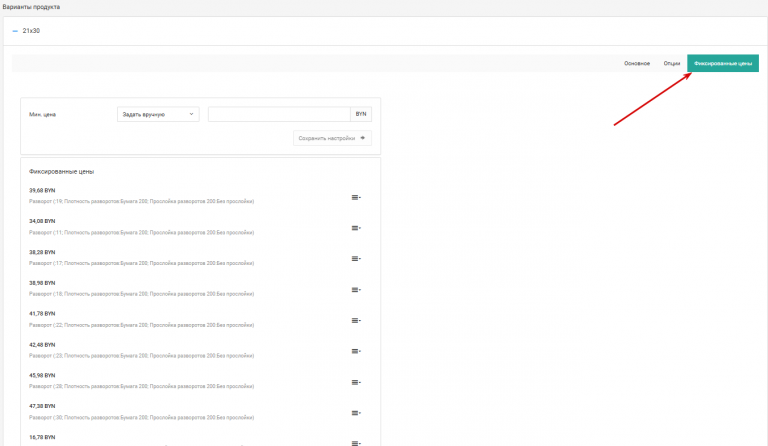The height and width of the screenshot is (446, 768).
Task: Click the 47,38 BYN price text
Action: [x=42, y=406]
